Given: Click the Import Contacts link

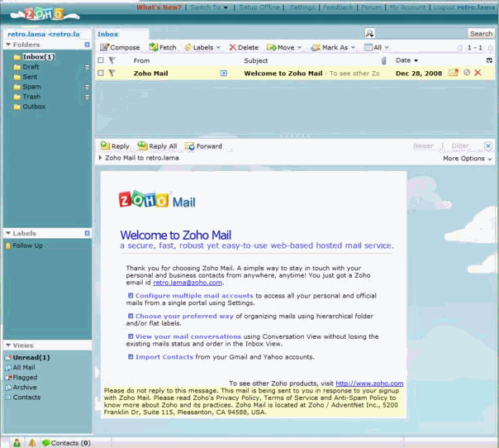Looking at the screenshot, I should click(164, 357).
